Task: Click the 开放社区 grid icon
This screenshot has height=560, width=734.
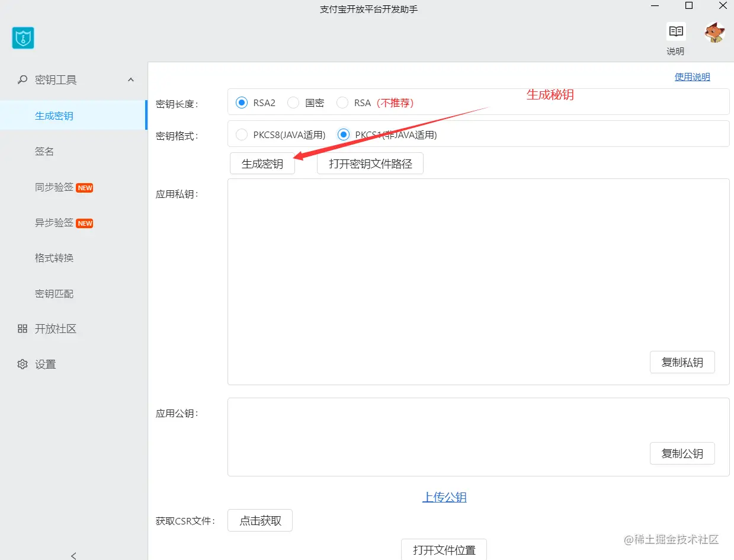Action: click(x=23, y=329)
